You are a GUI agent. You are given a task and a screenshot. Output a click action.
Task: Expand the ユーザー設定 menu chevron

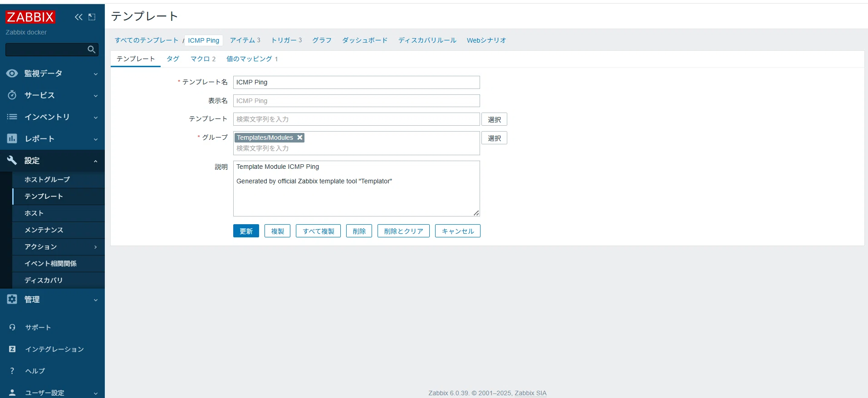pyautogui.click(x=96, y=393)
